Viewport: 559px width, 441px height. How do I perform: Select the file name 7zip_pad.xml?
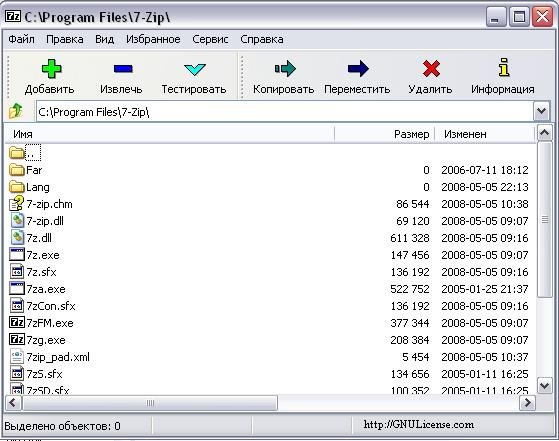click(x=58, y=357)
